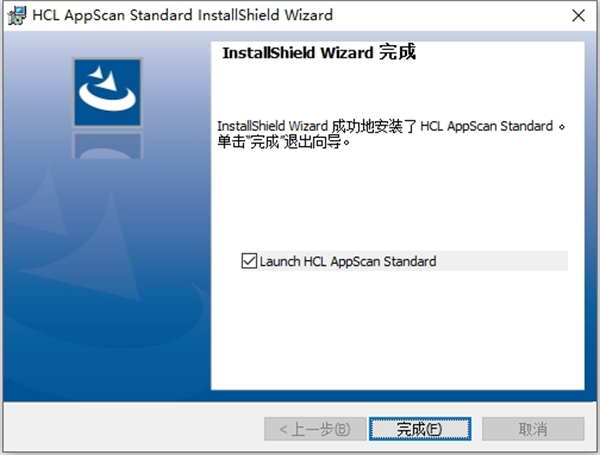Click the empty white area below the checkbox

point(397,329)
